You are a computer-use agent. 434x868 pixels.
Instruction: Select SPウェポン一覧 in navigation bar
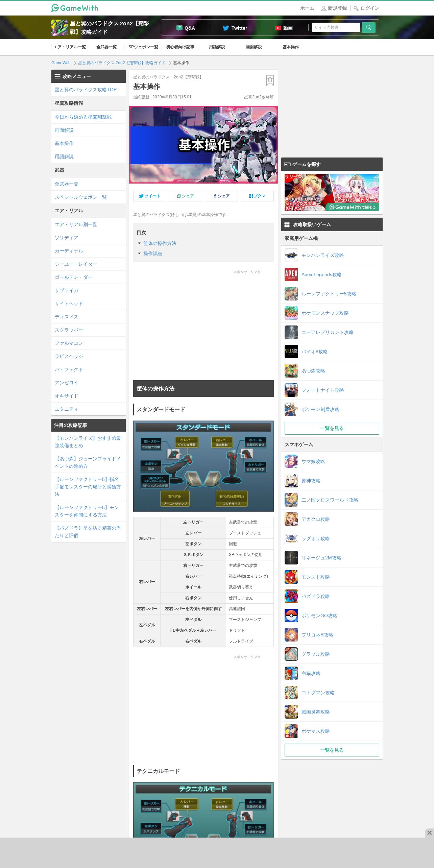point(143,47)
